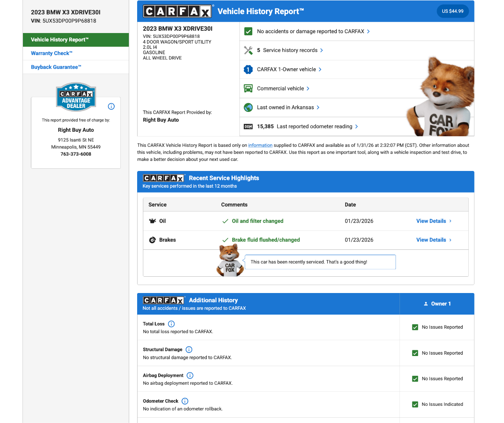Click the odometer reading icon
504x423 pixels.
(248, 126)
